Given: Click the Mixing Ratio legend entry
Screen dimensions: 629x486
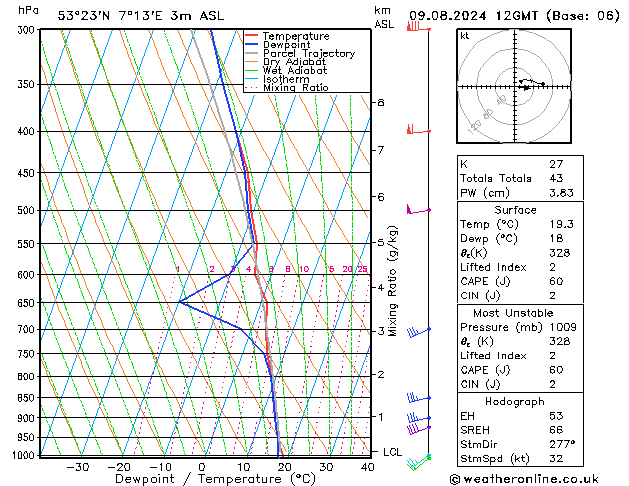Looking at the screenshot, I should coord(287,87).
